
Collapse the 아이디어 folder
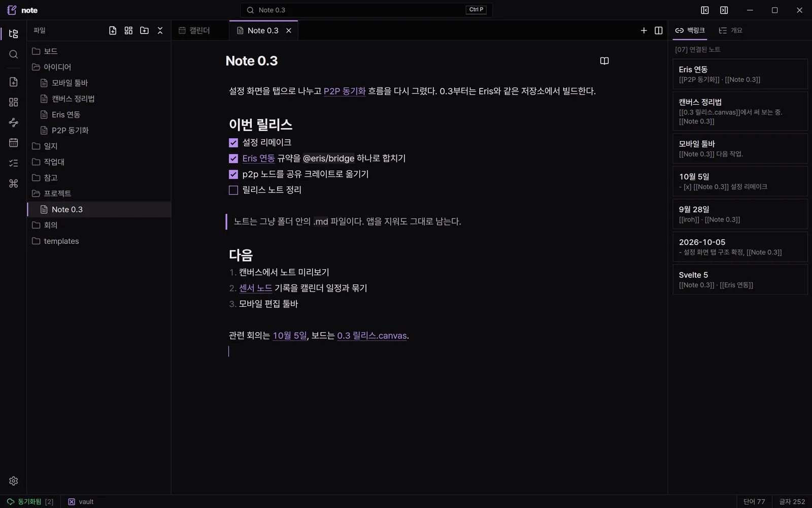tap(99, 67)
